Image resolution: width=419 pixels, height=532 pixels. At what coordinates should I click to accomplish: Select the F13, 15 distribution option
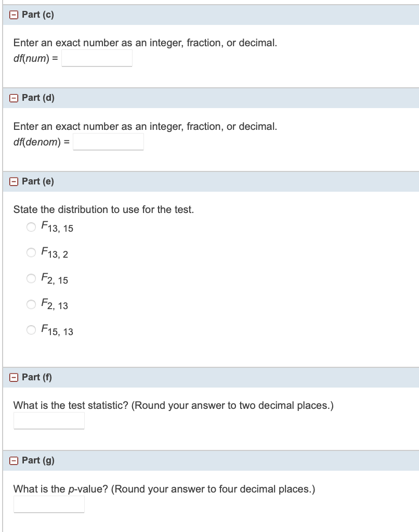click(31, 227)
